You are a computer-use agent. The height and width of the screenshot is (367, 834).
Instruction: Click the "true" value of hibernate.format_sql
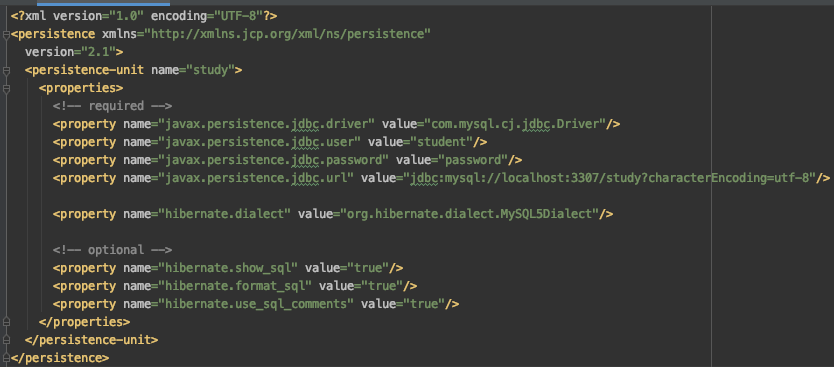382,286
